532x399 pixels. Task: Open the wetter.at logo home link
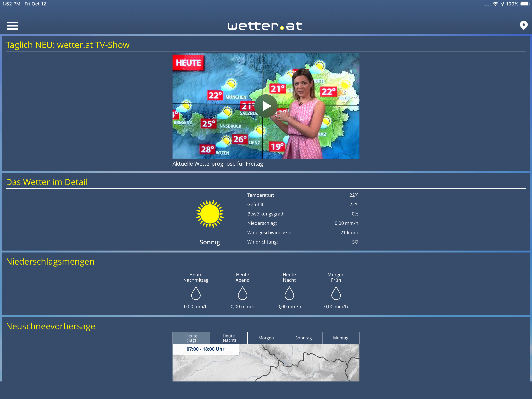pyautogui.click(x=265, y=26)
